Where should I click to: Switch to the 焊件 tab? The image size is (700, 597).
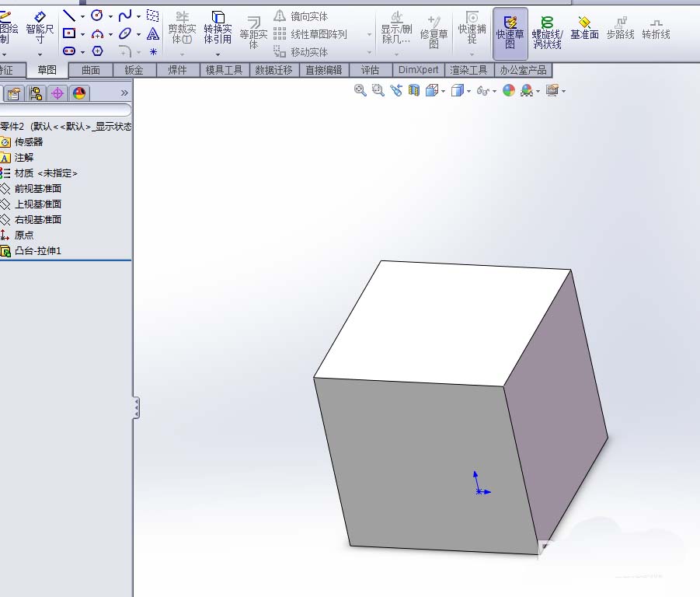[x=178, y=70]
